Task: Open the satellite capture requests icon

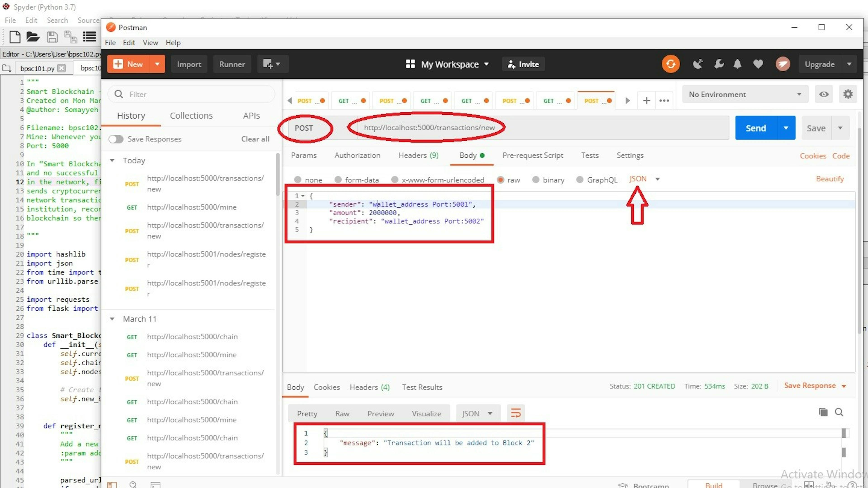Action: click(698, 64)
